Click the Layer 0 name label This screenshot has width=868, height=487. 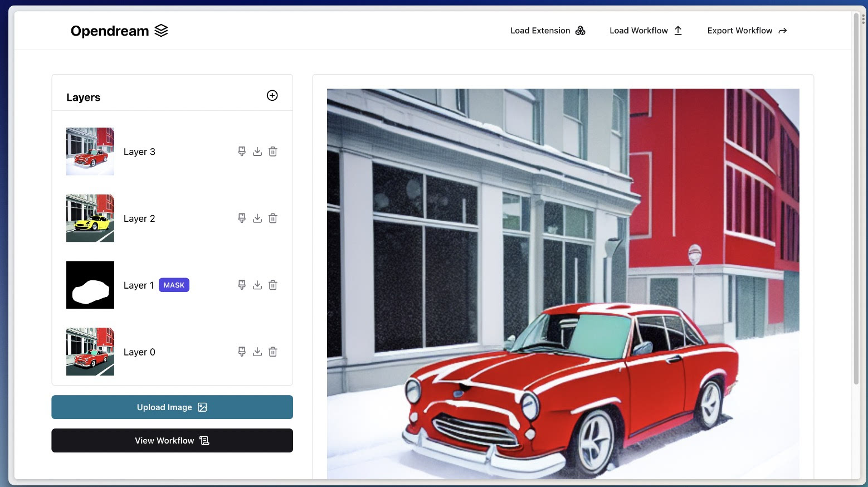click(139, 352)
